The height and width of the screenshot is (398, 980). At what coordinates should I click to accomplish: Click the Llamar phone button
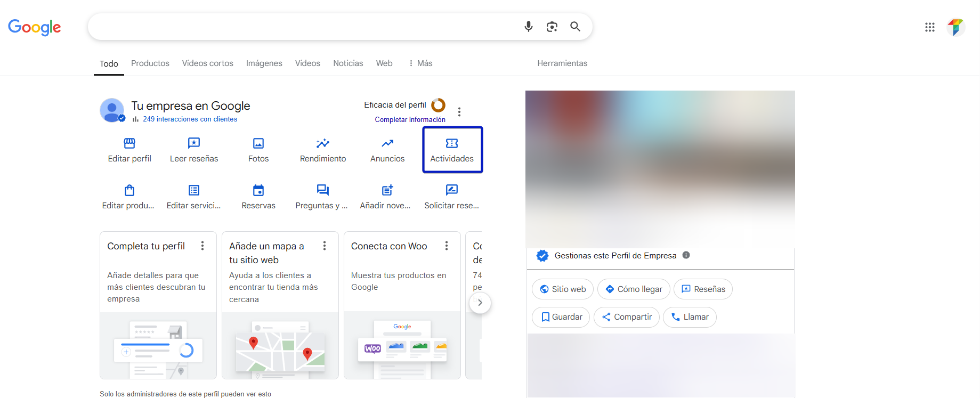click(x=690, y=317)
